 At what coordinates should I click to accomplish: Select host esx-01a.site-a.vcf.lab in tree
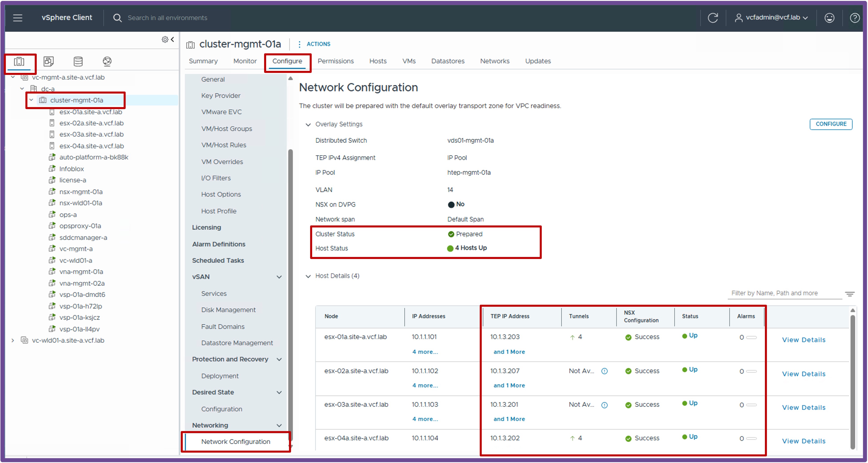[91, 112]
